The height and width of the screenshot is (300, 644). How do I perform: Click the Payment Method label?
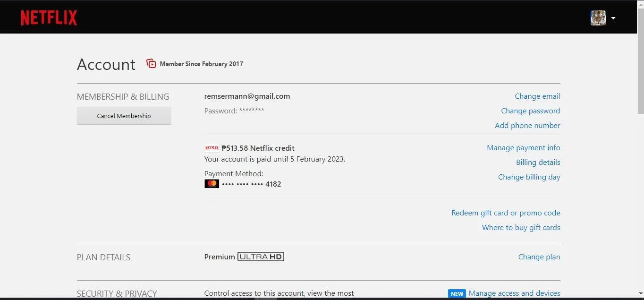(x=234, y=174)
